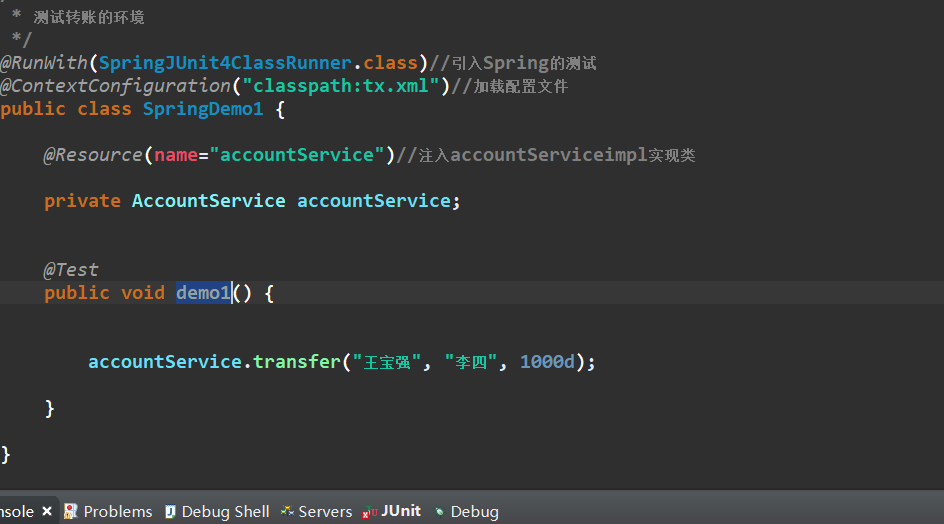Click the "李四" string argument

coord(471,362)
